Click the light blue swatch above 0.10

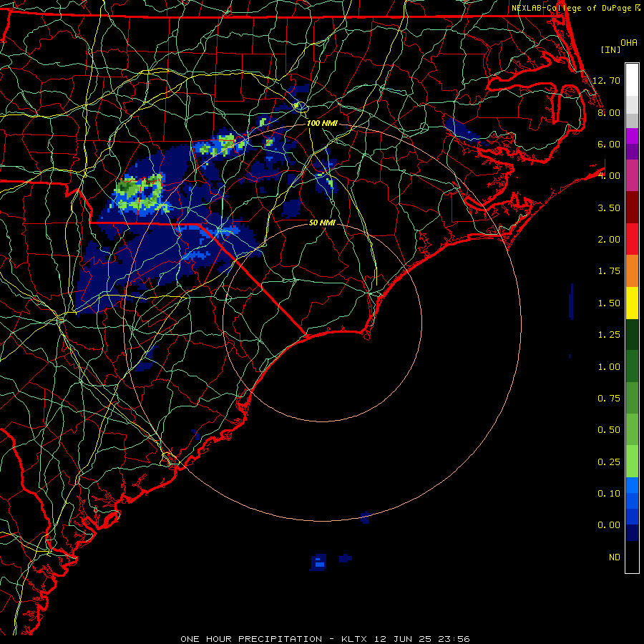point(632,485)
